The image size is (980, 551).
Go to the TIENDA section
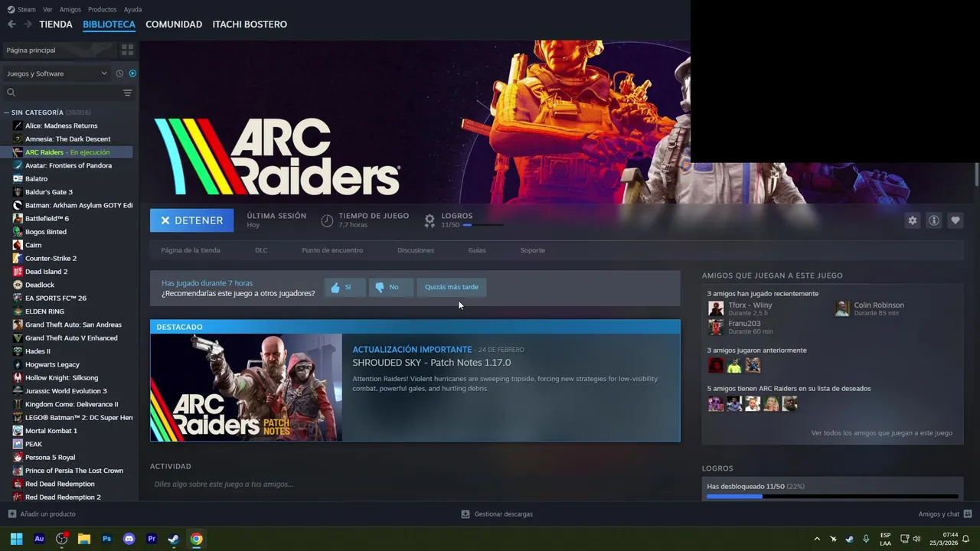[56, 24]
